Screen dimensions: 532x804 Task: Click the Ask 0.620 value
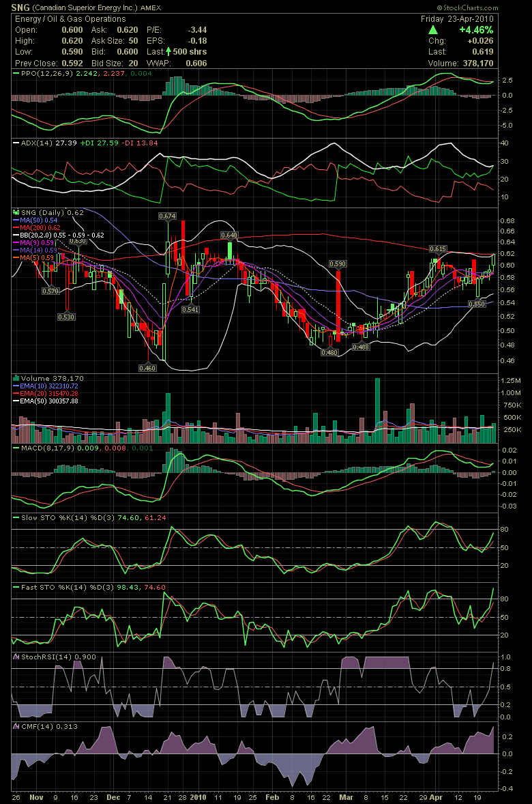128,30
